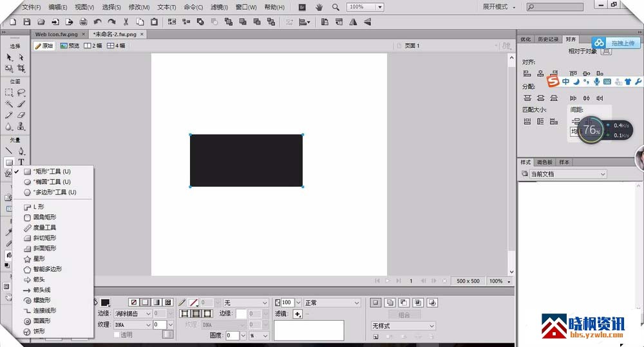Toggle the 透明 transparency checkbox

(117, 335)
